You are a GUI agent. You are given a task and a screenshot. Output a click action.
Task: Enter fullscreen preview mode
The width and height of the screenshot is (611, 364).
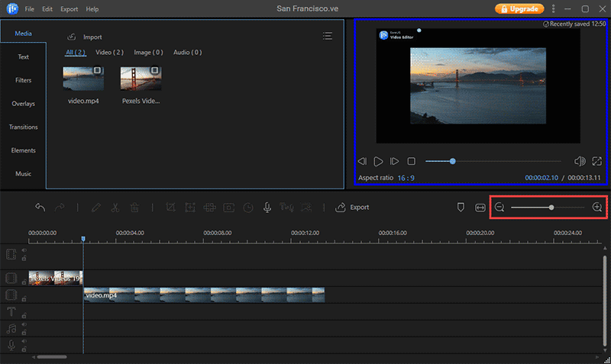pyautogui.click(x=596, y=161)
